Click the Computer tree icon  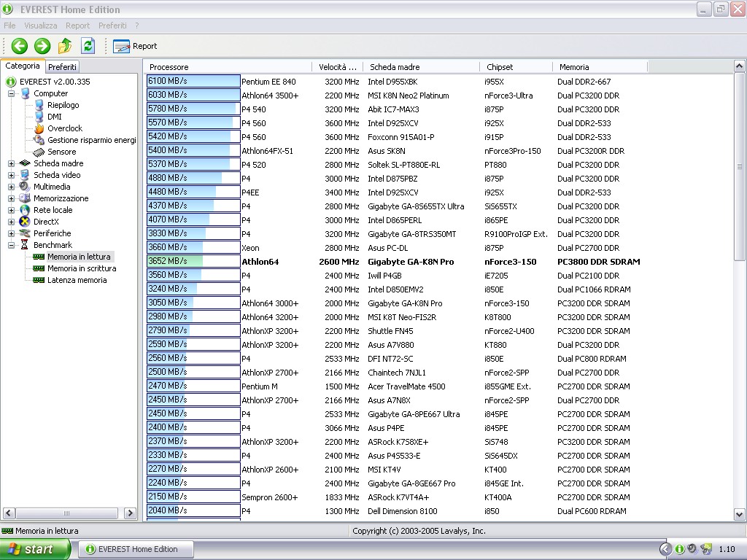(26, 93)
